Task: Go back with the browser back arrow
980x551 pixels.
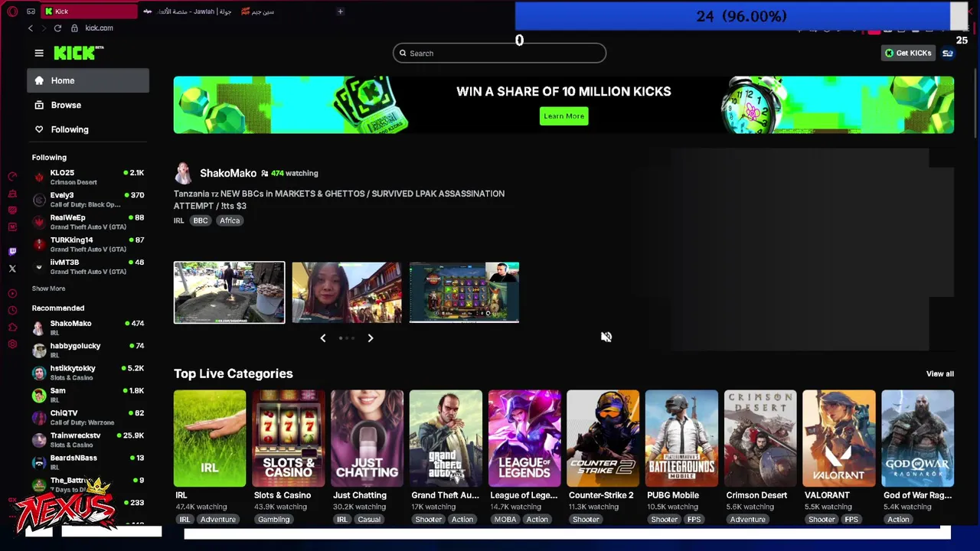Action: (x=31, y=28)
